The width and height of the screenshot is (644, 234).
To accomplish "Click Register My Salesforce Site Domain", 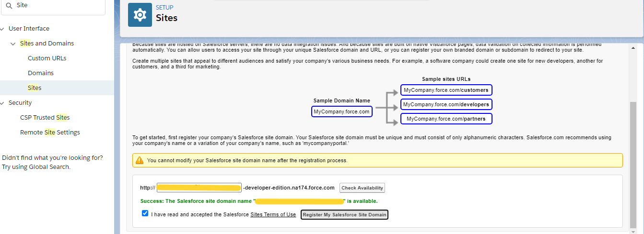I will (344, 215).
